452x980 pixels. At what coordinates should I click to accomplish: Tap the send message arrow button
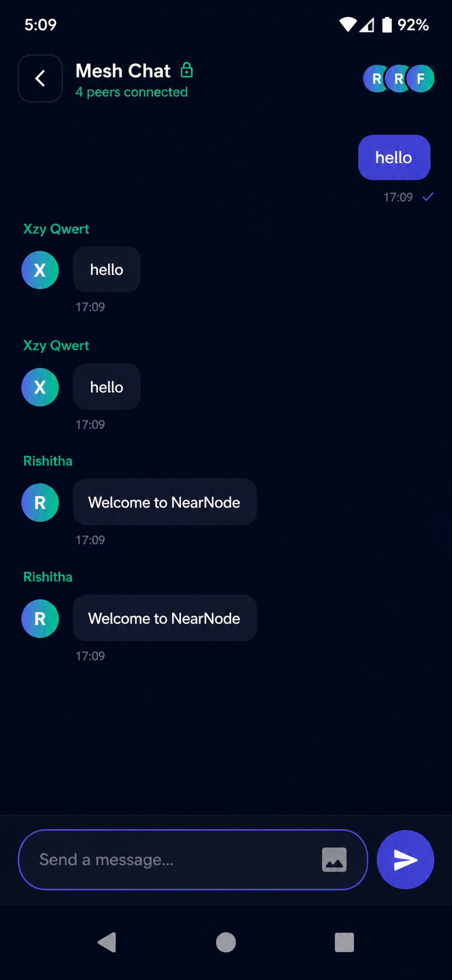click(x=405, y=859)
